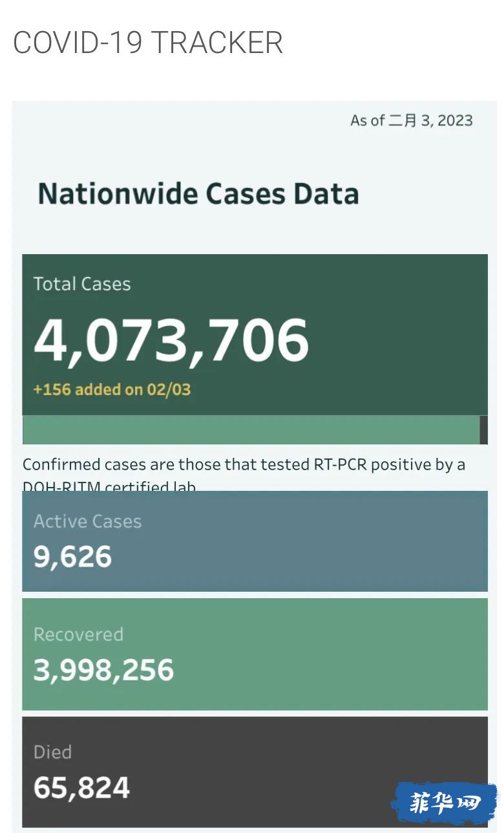Open the Total Cases tile
Image resolution: width=504 pixels, height=833 pixels.
pyautogui.click(x=255, y=334)
